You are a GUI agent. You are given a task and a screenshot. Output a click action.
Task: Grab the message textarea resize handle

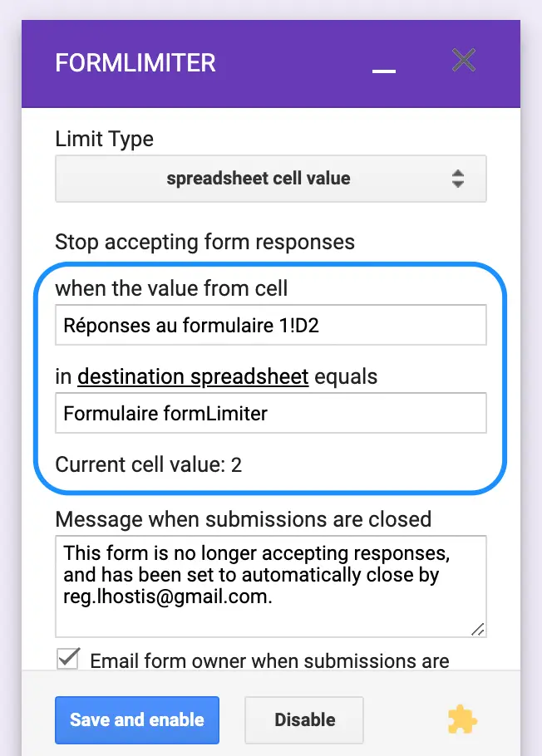[478, 629]
